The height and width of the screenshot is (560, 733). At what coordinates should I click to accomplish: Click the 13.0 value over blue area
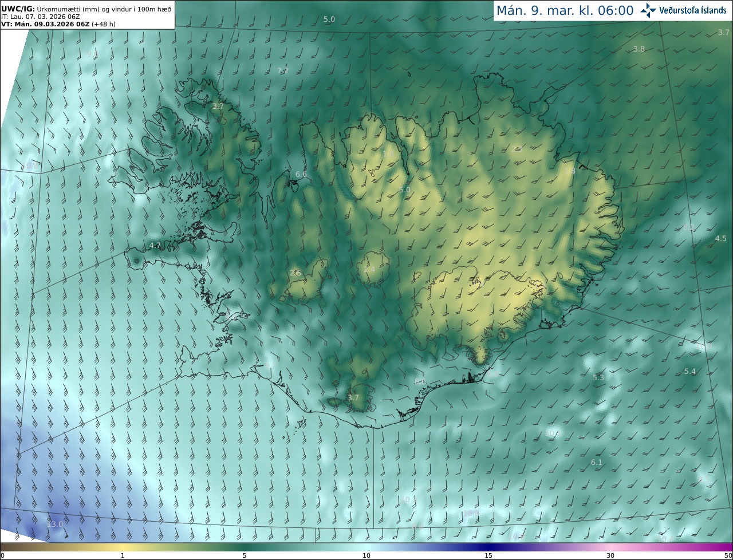55,524
